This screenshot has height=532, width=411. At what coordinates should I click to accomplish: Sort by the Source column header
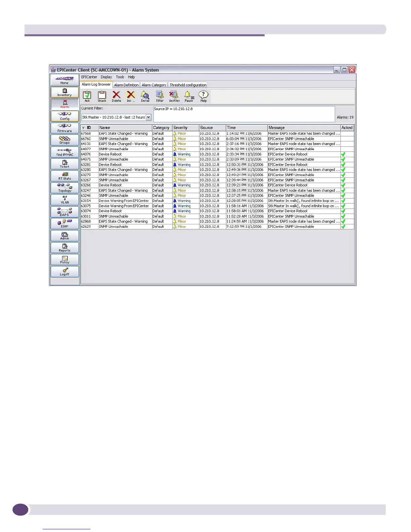point(213,128)
